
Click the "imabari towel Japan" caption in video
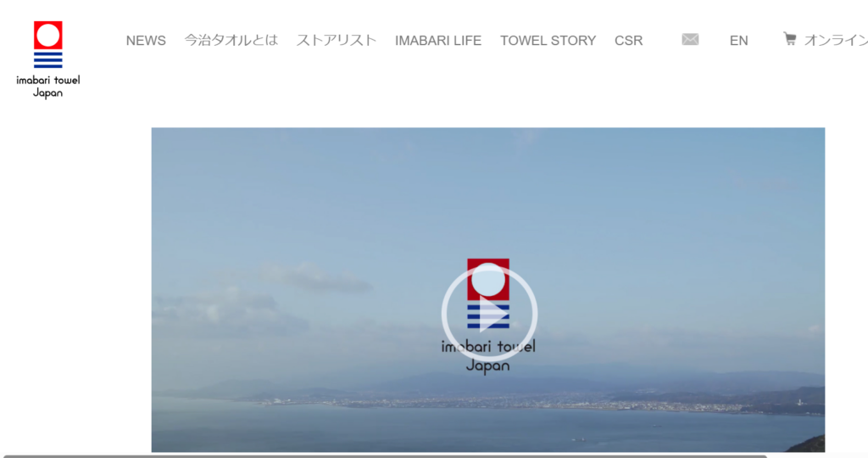(488, 356)
